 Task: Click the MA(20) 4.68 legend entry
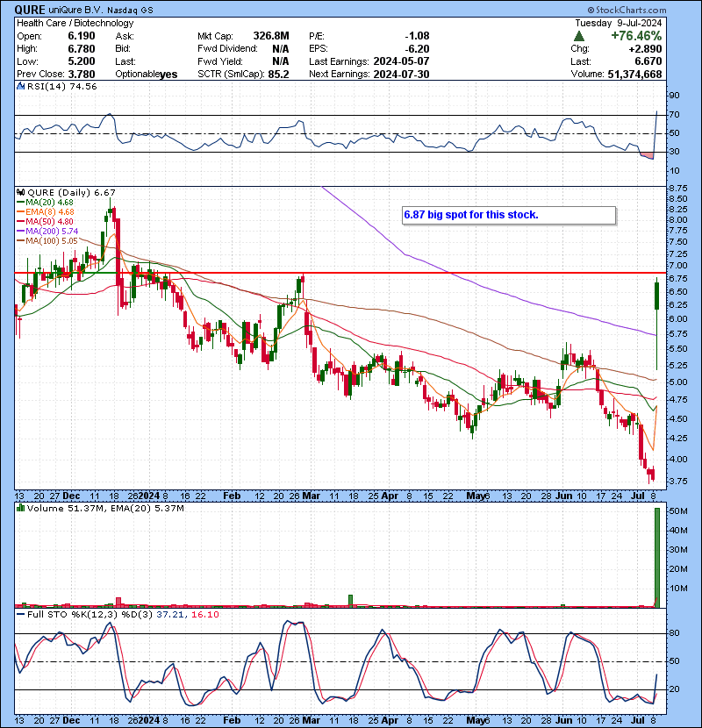[x=45, y=203]
